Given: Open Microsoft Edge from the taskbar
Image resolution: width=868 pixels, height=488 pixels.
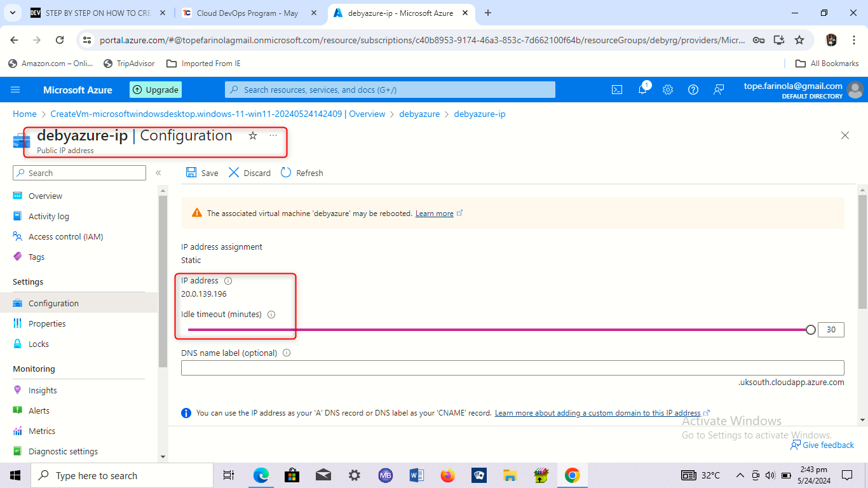Looking at the screenshot, I should click(x=261, y=475).
